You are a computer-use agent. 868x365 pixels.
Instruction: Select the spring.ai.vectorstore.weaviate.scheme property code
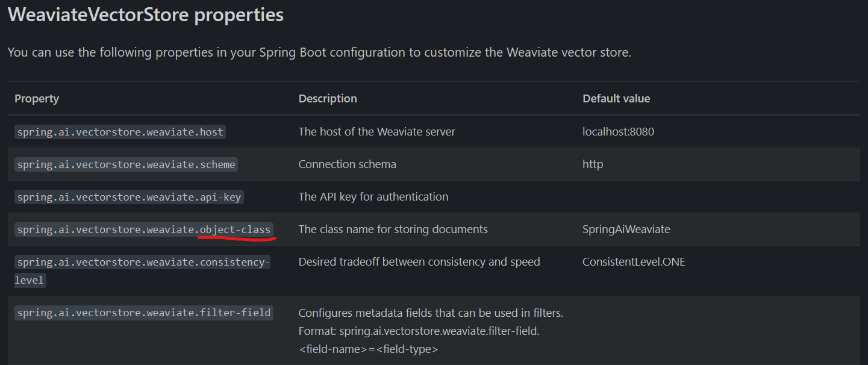(126, 164)
